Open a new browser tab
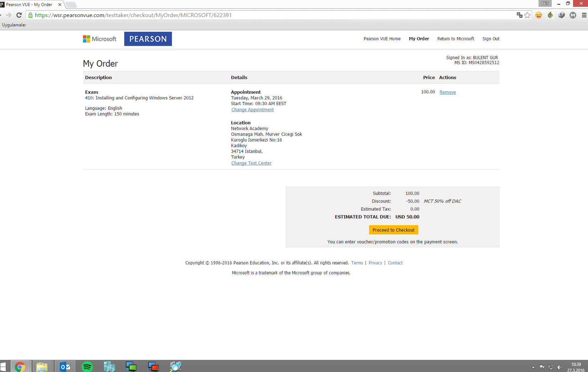The height and width of the screenshot is (372, 588). click(71, 5)
